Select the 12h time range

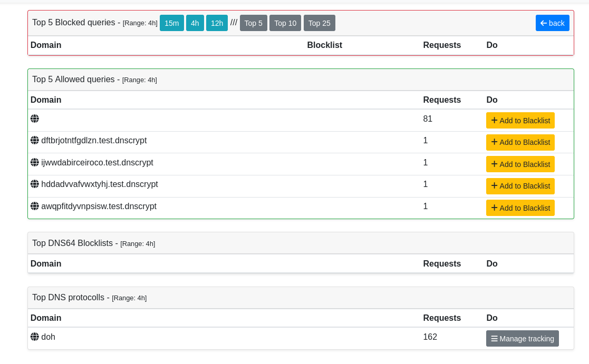[x=217, y=23]
